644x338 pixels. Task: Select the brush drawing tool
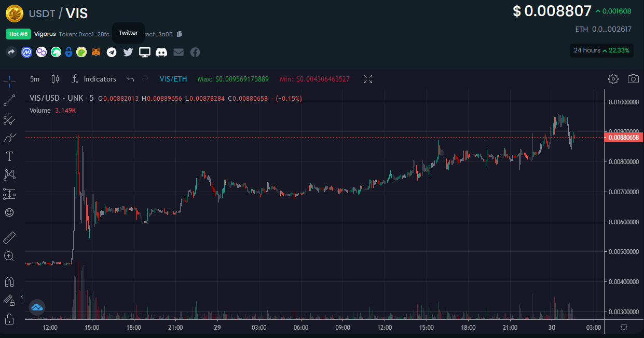click(9, 138)
